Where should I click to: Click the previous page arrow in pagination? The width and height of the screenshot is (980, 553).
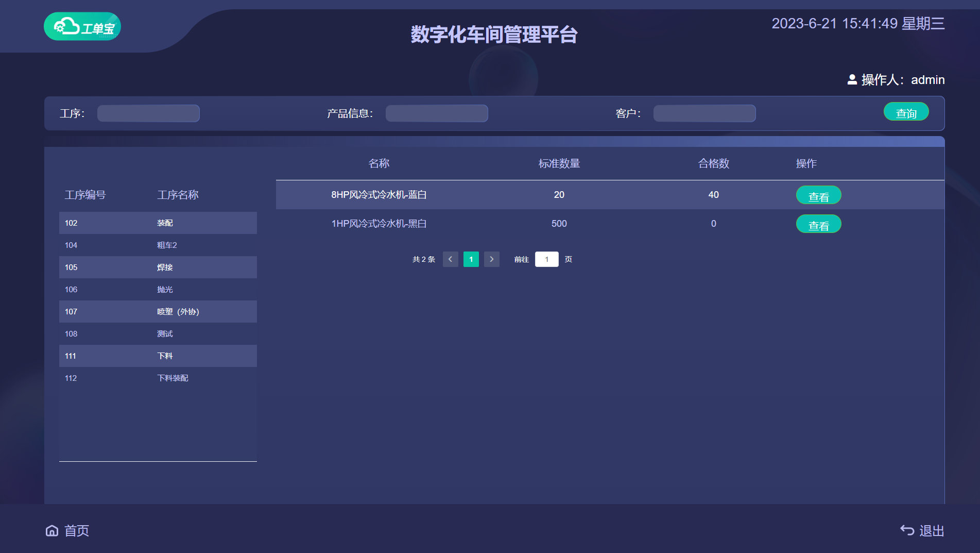[450, 259]
